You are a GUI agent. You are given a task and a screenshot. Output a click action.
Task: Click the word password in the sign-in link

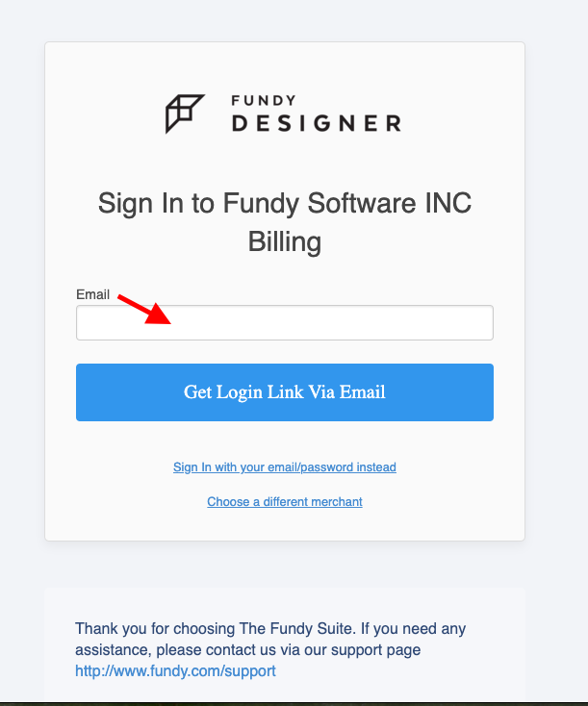click(327, 467)
